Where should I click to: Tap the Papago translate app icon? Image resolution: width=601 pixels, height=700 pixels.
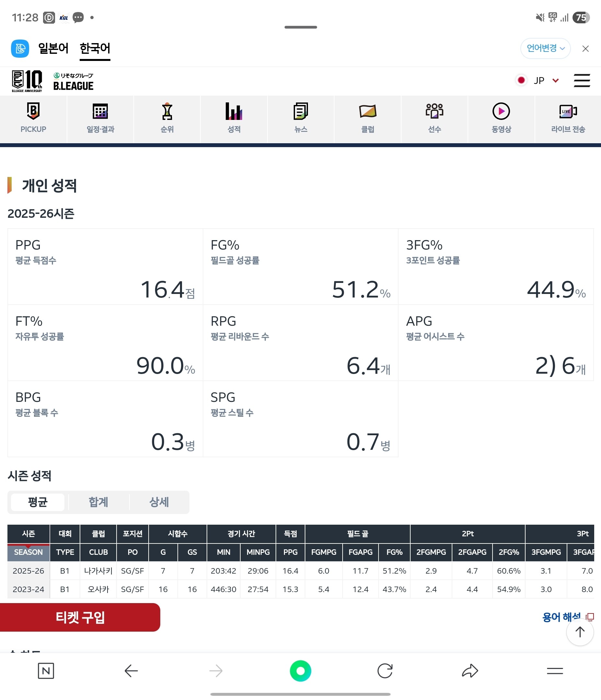coord(20,48)
